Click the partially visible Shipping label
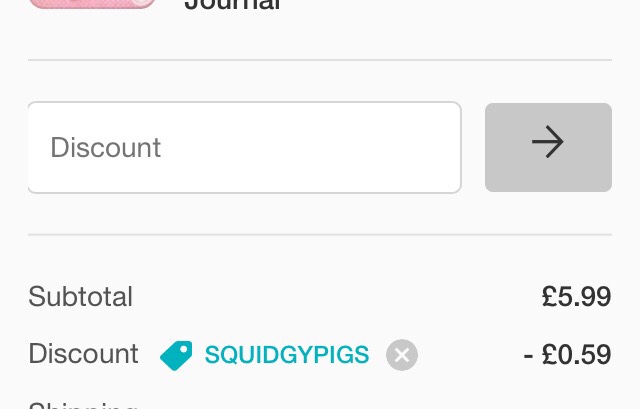This screenshot has height=409, width=640. pos(82,404)
